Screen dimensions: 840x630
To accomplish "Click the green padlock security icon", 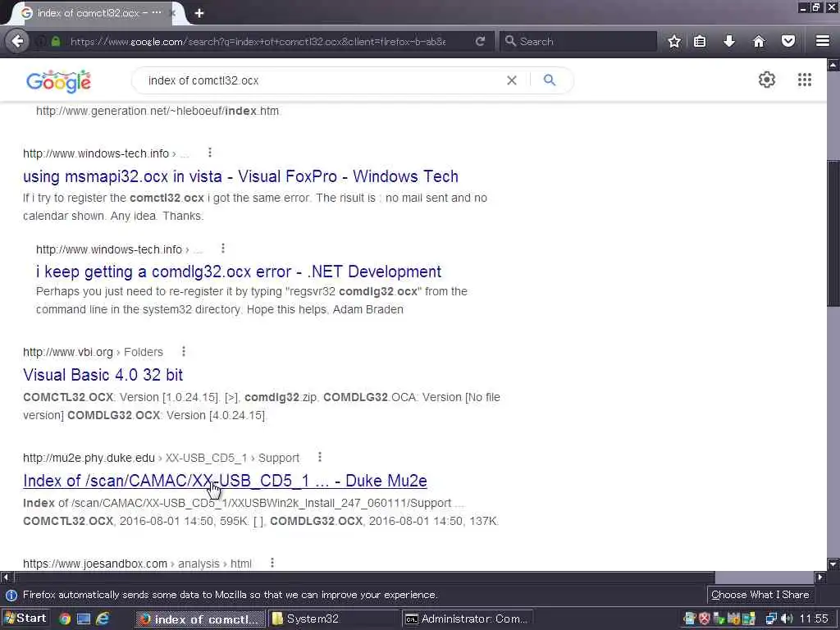I will (x=56, y=41).
